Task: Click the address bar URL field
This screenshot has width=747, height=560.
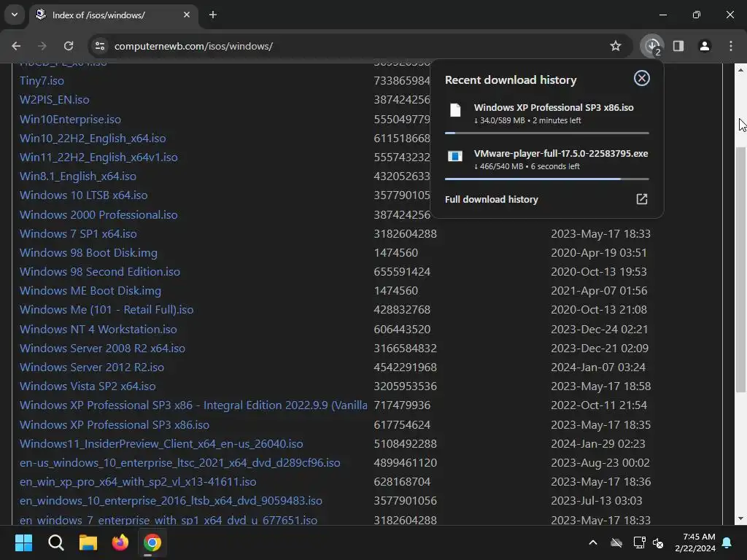Action: click(x=360, y=46)
